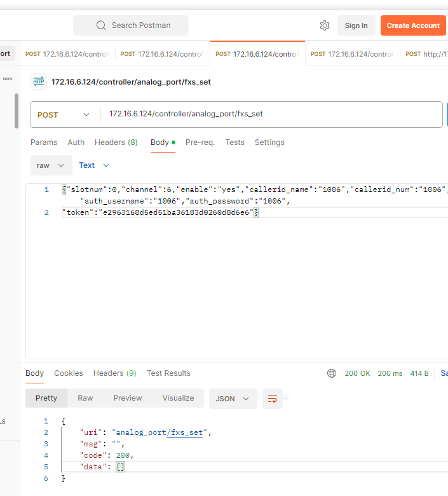Click the 200 OK status text
Image resolution: width=448 pixels, height=496 pixels.
[357, 373]
